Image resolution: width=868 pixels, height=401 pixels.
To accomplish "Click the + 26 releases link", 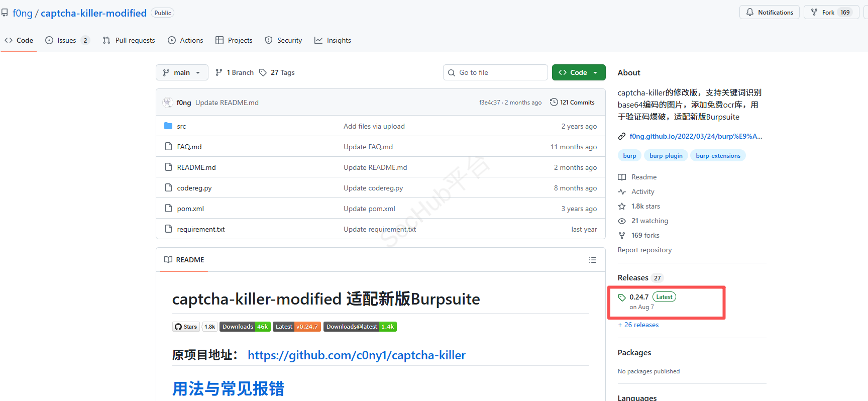I will [638, 325].
